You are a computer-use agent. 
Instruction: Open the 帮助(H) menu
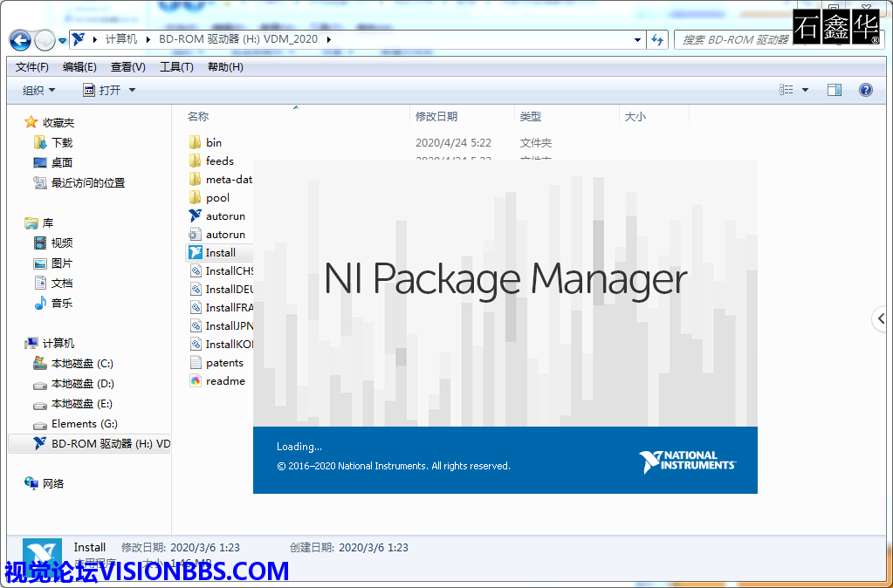tap(225, 67)
